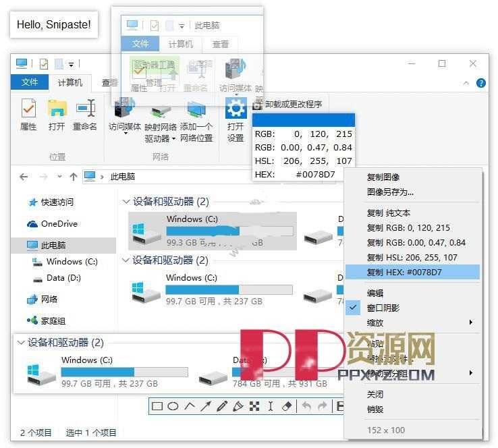498x448 pixels.
Task: Collapse 设备和驱动器 group above 99.3 GB drive
Action: click(x=126, y=202)
